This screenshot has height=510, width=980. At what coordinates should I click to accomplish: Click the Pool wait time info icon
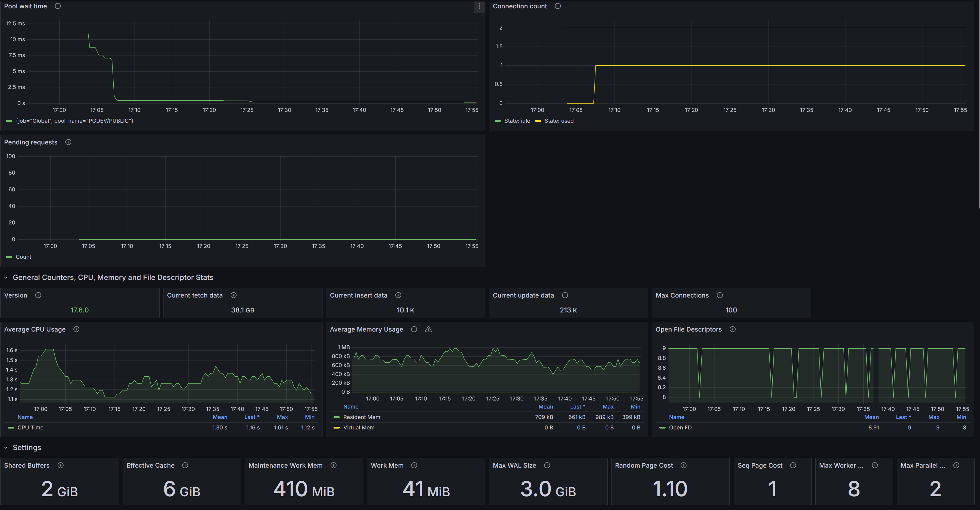click(x=58, y=6)
